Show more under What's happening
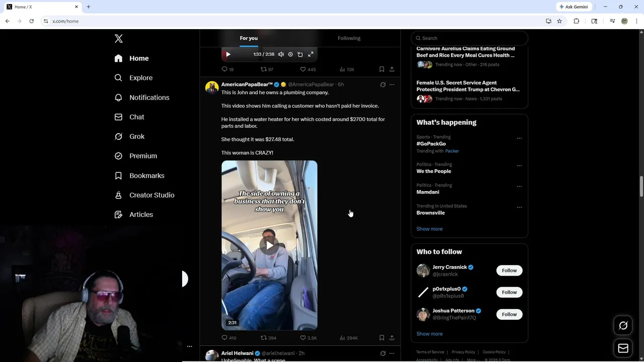Image resolution: width=644 pixels, height=362 pixels. [429, 229]
